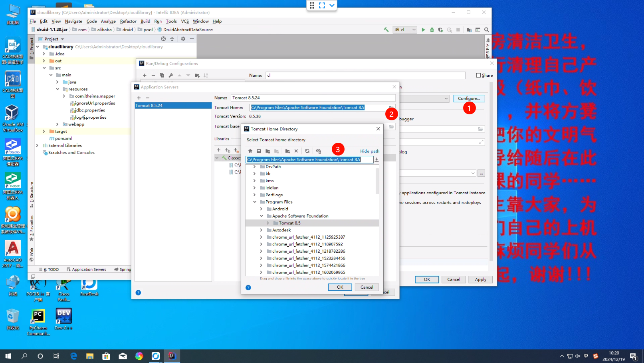This screenshot has height=363, width=644.
Task: Click directory tree vertical scrollbar
Action: pyautogui.click(x=377, y=182)
